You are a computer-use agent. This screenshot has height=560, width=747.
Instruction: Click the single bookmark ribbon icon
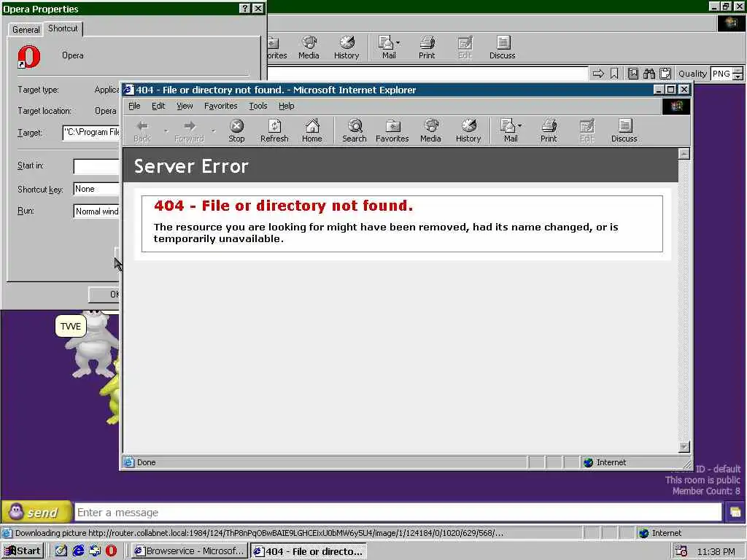tap(614, 74)
